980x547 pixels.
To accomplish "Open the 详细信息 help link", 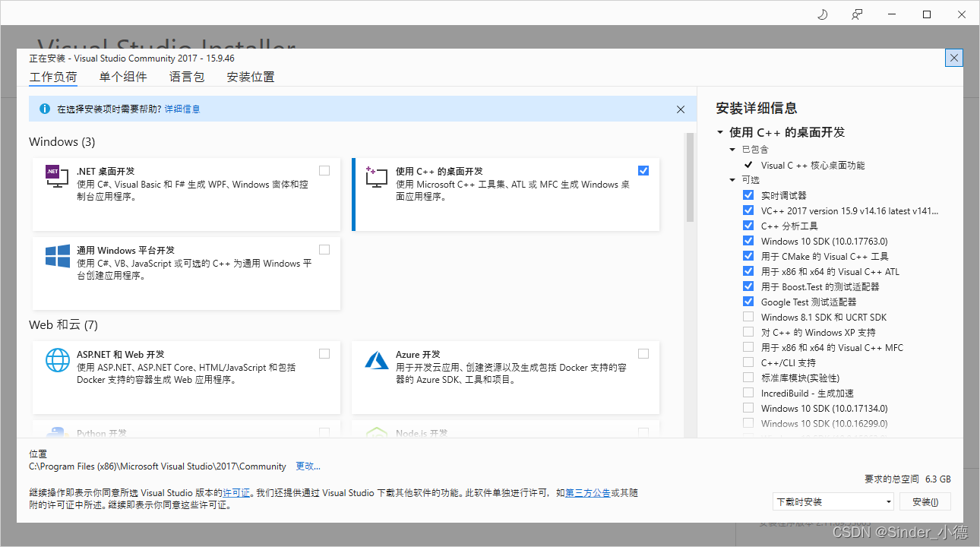I will 182,109.
